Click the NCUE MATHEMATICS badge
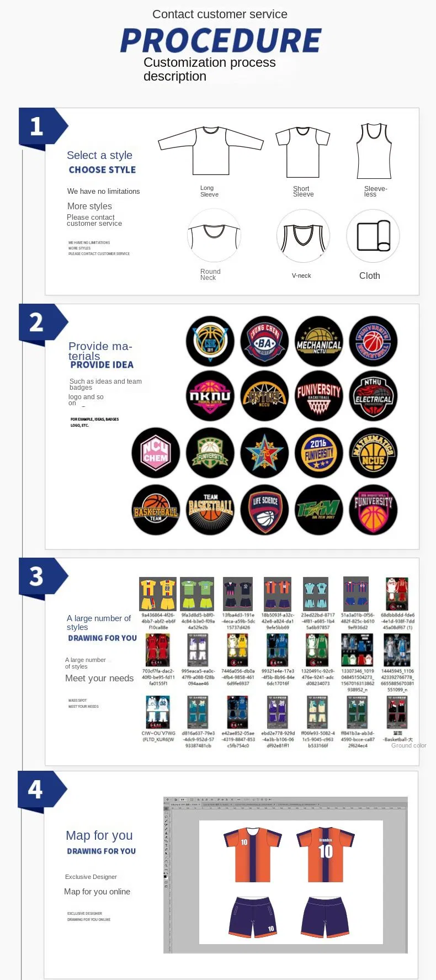 click(x=373, y=453)
